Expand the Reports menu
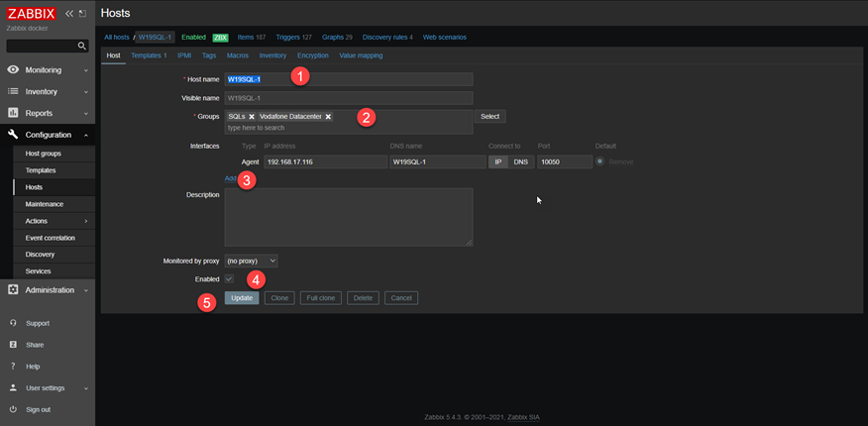 86,113
